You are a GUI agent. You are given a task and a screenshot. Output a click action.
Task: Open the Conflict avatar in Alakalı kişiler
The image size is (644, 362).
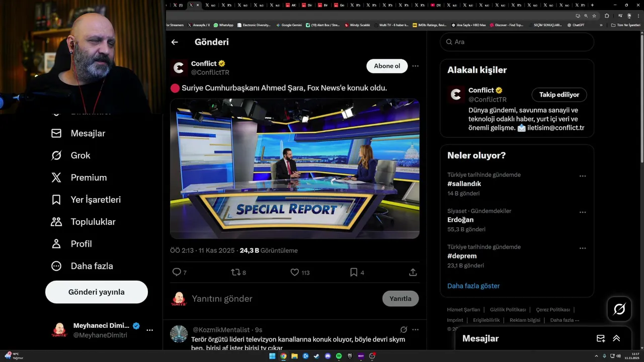click(456, 95)
